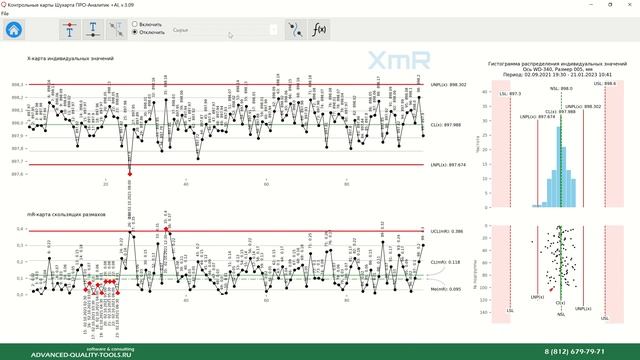This screenshot has height=360, width=640.
Task: Click the curve-through-points icon
Action: (296, 29)
